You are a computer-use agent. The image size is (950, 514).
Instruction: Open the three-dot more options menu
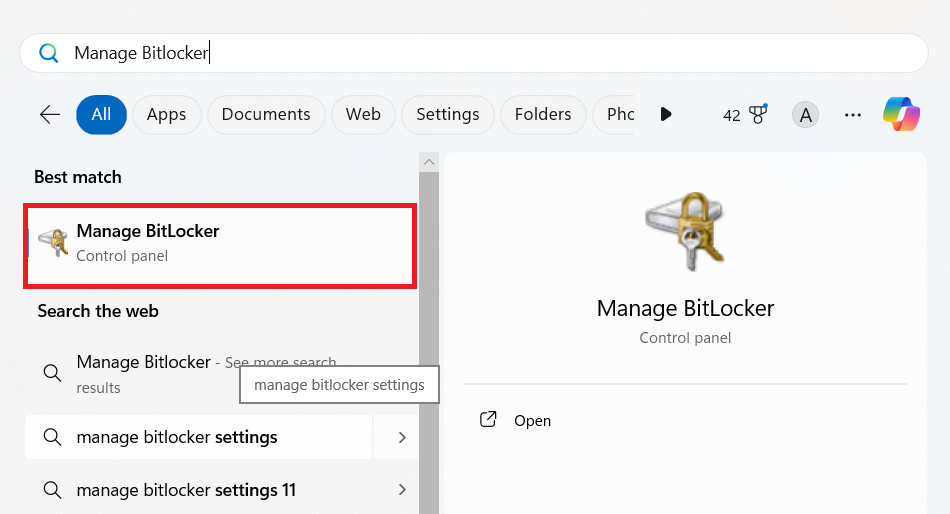tap(852, 115)
